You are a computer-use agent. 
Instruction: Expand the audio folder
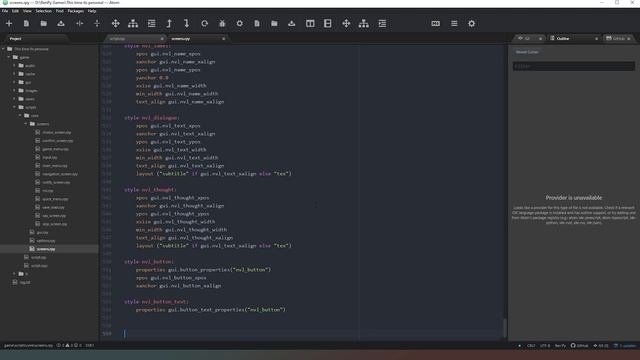click(x=14, y=65)
